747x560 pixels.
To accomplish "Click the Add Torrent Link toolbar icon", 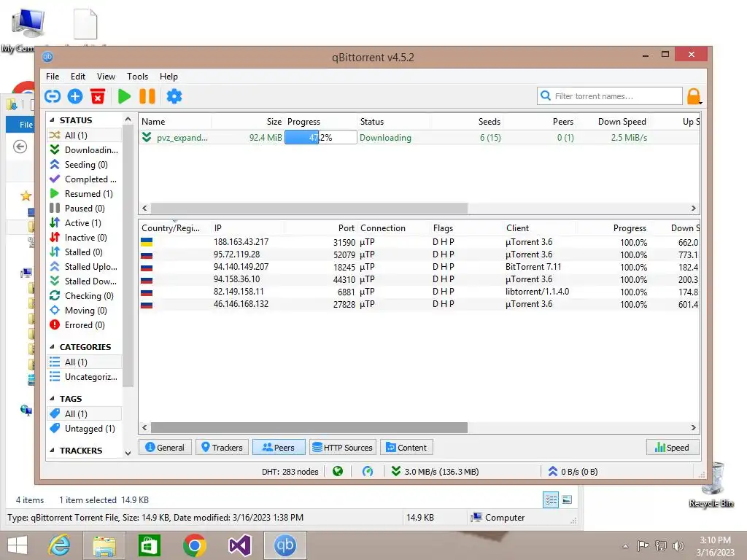I will pos(53,97).
